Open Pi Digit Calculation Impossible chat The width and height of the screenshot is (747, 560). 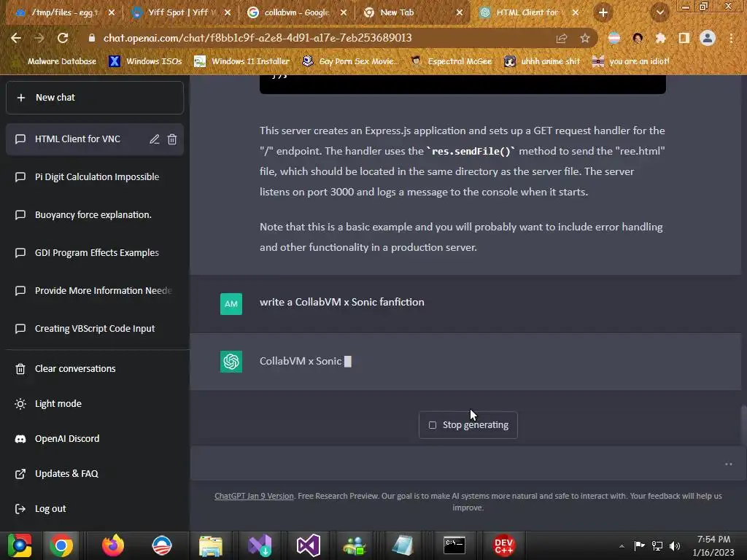(x=95, y=177)
